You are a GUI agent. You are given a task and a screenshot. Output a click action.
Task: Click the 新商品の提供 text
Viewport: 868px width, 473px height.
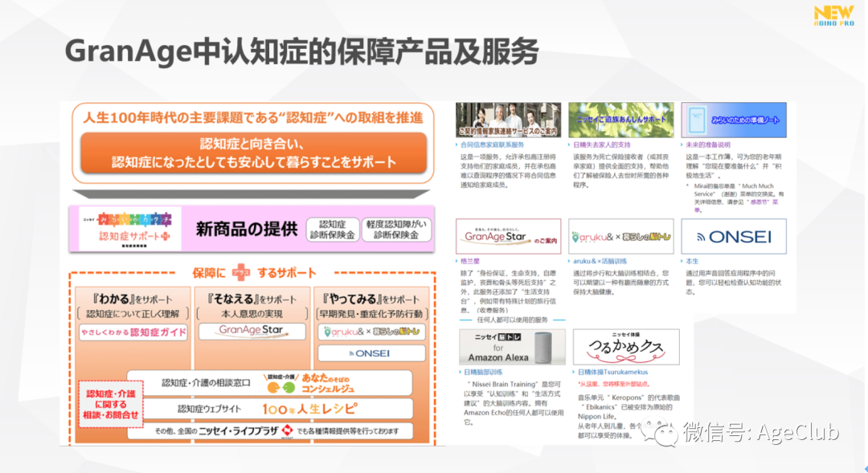[x=247, y=229]
